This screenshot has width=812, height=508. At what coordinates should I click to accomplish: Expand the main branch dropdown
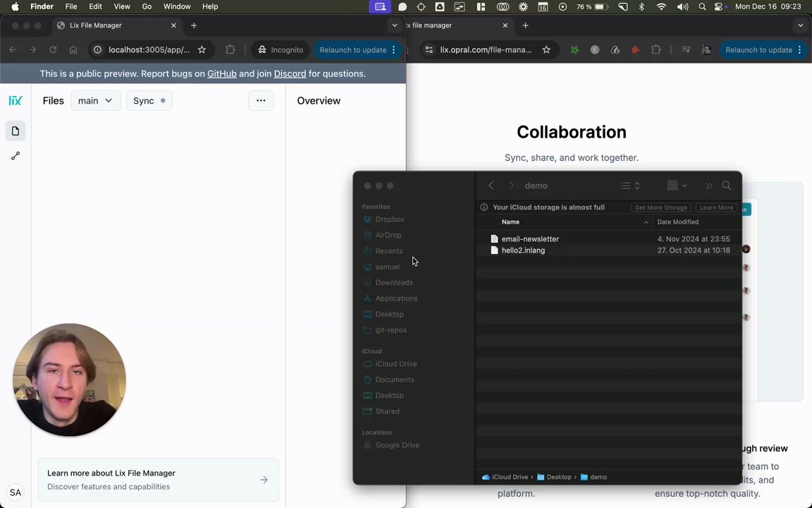[96, 101]
